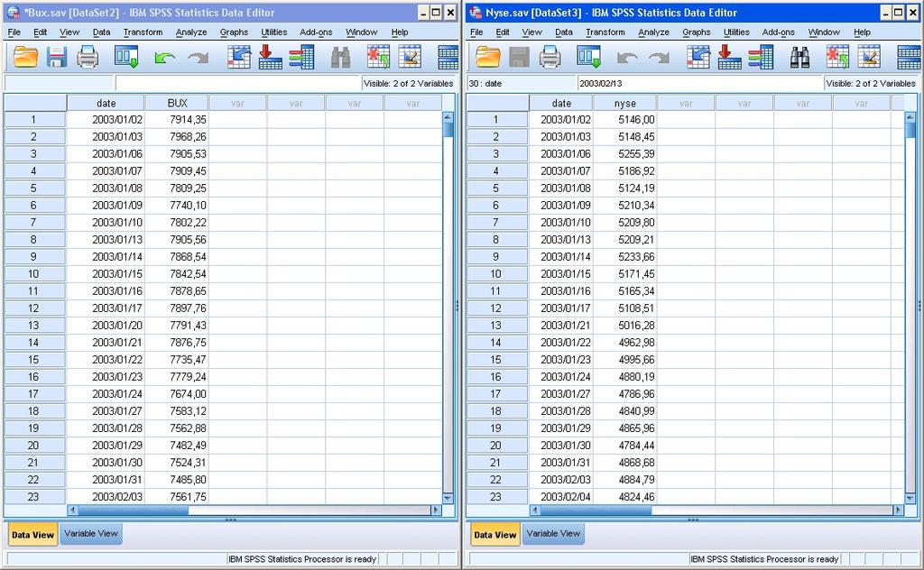The width and height of the screenshot is (924, 570).
Task: Click the horizontal scroll left arrow in Nyse window
Action: click(x=535, y=510)
